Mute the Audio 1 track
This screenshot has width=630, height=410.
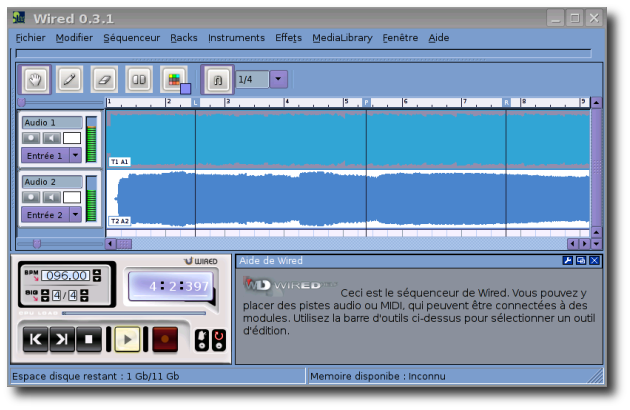tap(51, 138)
